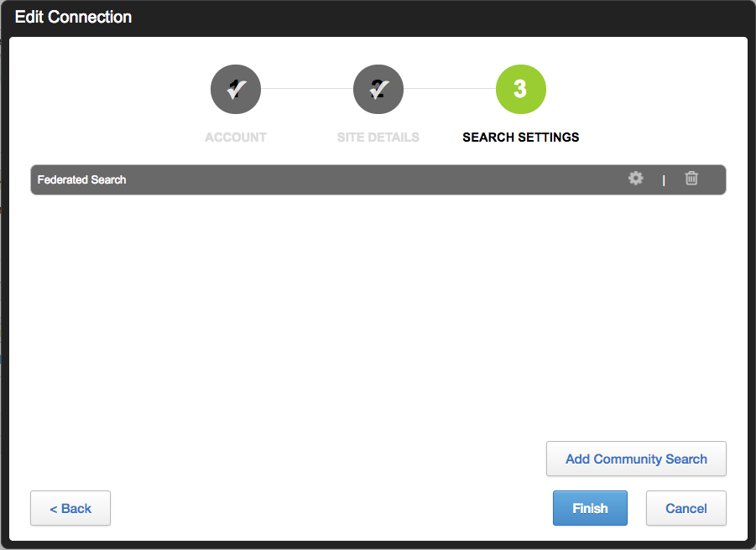Finish editing the connection
Viewport: 756px width, 550px height.
click(x=590, y=508)
